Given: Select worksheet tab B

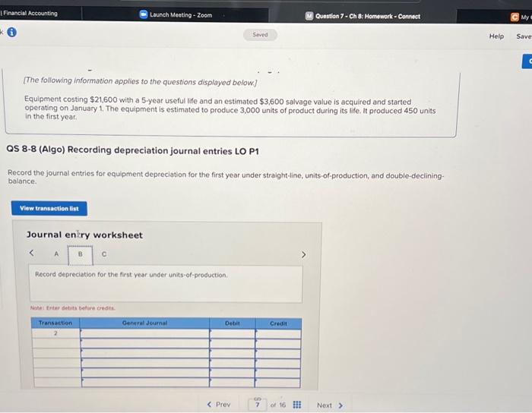Looking at the screenshot, I should click(80, 254).
